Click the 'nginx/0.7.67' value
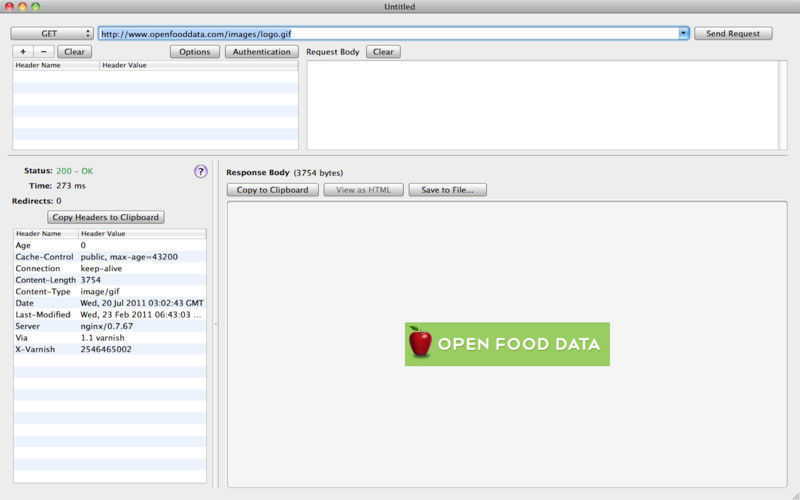This screenshot has height=500, width=800. coord(107,327)
